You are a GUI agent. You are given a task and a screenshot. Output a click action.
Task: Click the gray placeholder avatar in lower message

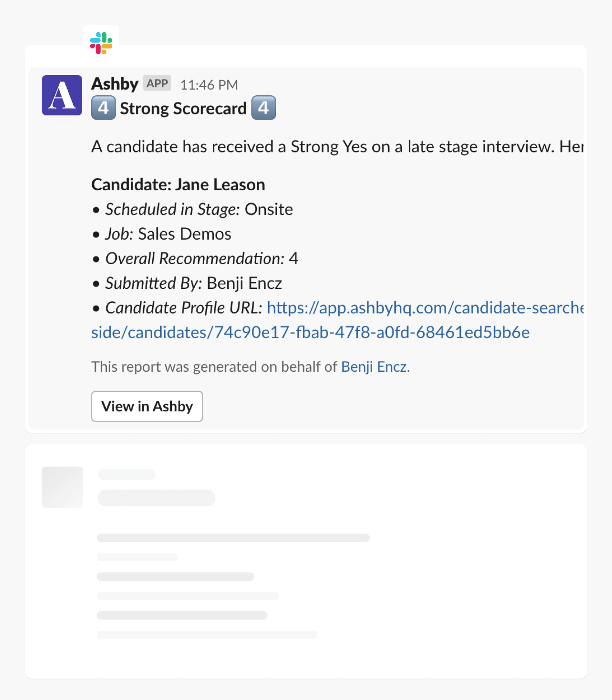62,487
